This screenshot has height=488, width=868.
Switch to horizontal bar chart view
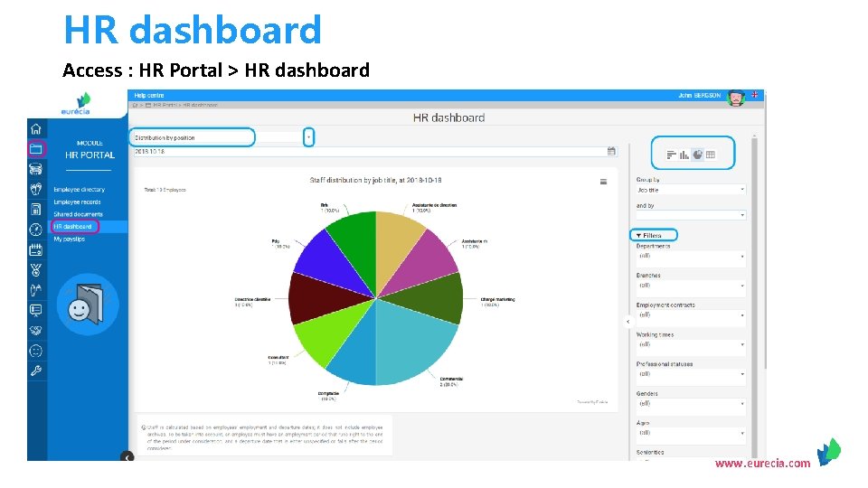pyautogui.click(x=672, y=155)
